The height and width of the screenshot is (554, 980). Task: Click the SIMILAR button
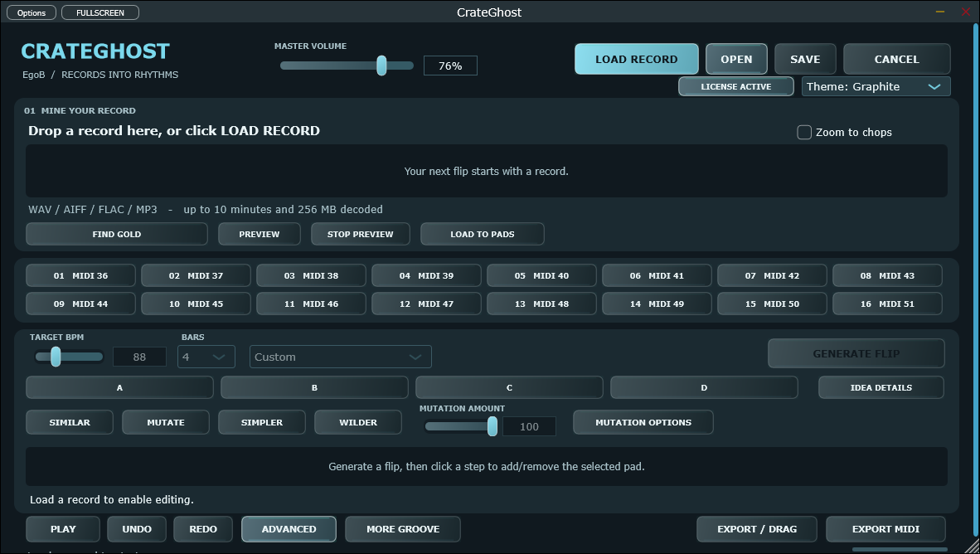(70, 423)
